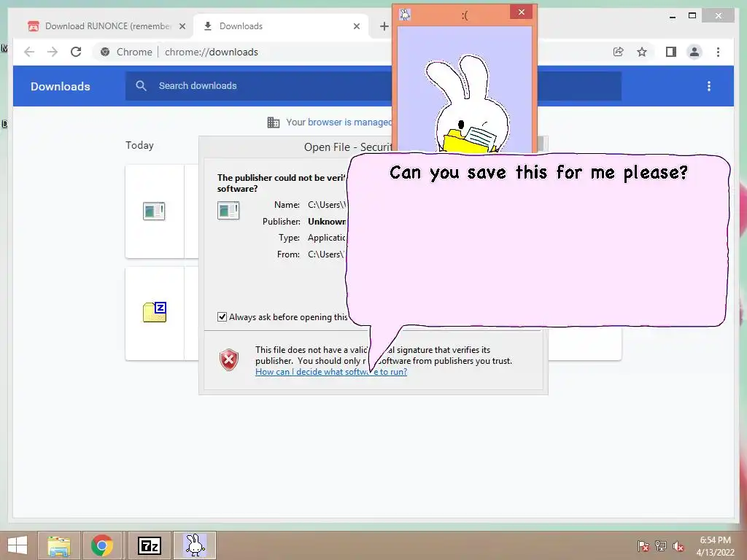Image resolution: width=747 pixels, height=560 pixels.
Task: Click the search magnifier icon in the Downloads header
Action: (x=141, y=86)
